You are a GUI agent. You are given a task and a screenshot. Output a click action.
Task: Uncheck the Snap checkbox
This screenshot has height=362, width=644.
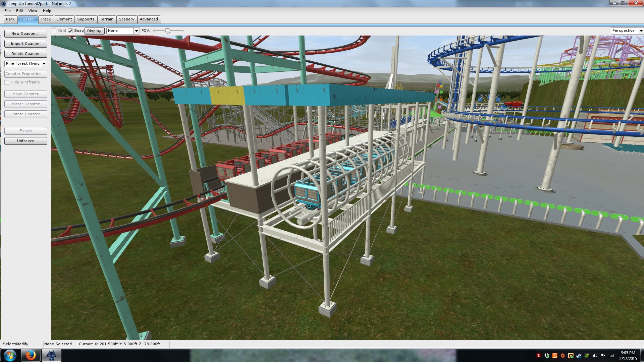(70, 31)
